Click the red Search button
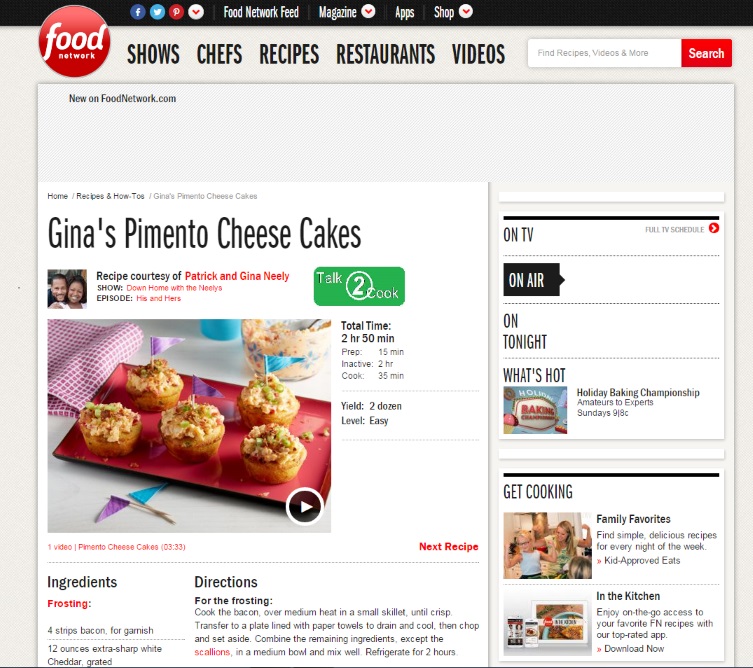753x668 pixels. tap(706, 53)
